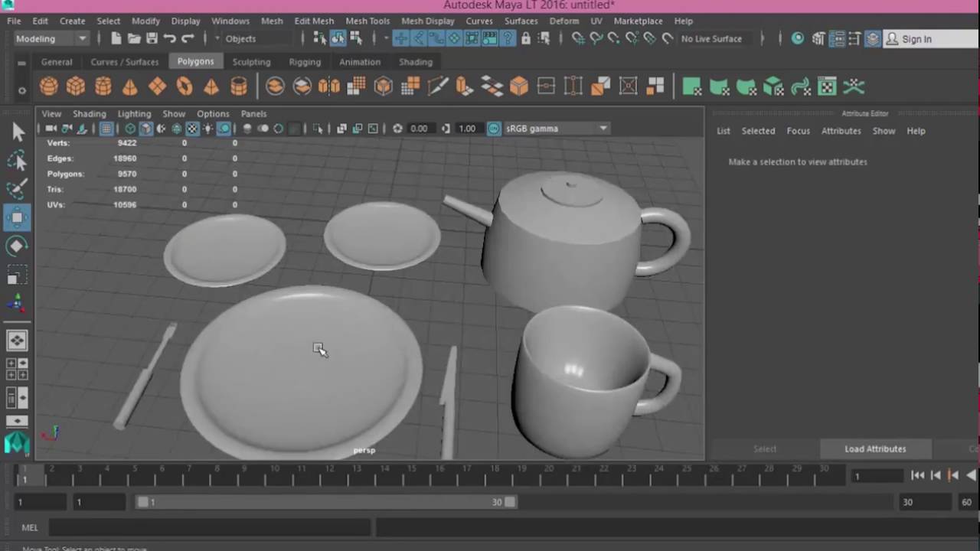Toggle the viewport grid display button
This screenshot has width=980, height=551.
pos(106,129)
